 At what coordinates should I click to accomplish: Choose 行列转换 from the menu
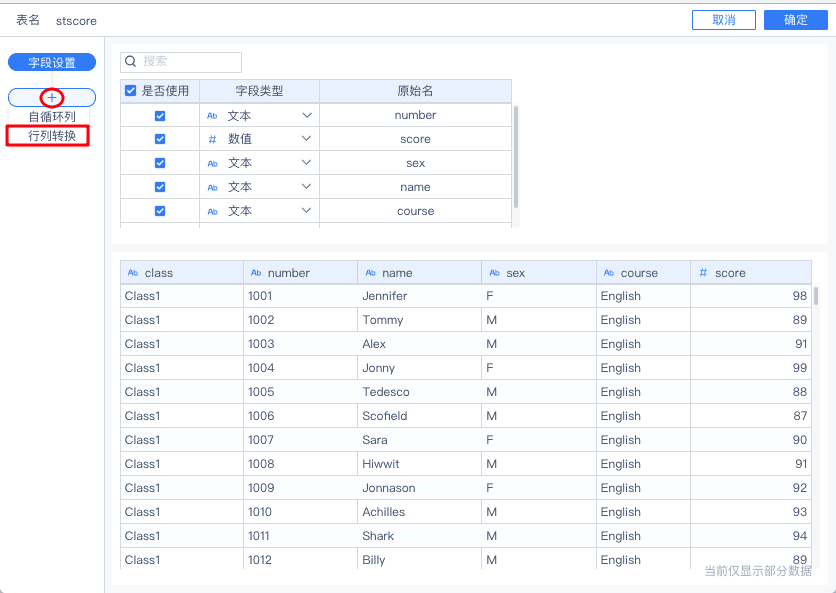(52, 136)
